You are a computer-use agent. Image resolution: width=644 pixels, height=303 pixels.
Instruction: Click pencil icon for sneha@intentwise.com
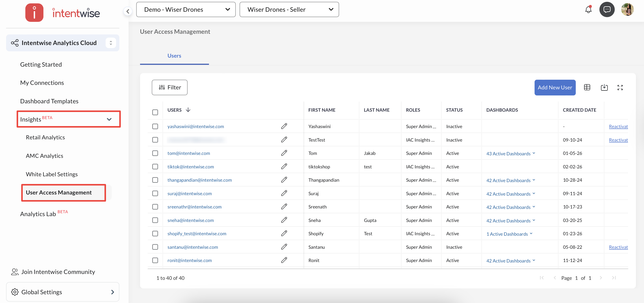284,220
